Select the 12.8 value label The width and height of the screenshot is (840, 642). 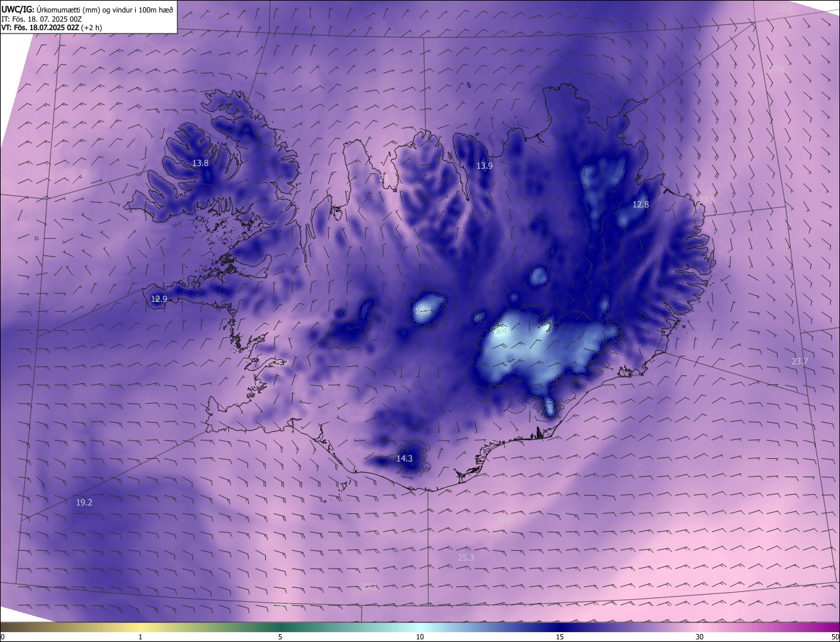pyautogui.click(x=640, y=205)
